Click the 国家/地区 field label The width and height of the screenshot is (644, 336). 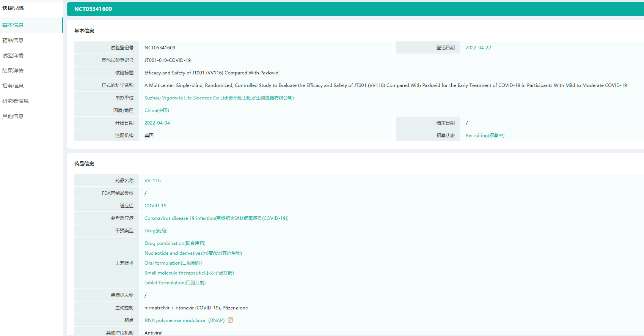(123, 110)
